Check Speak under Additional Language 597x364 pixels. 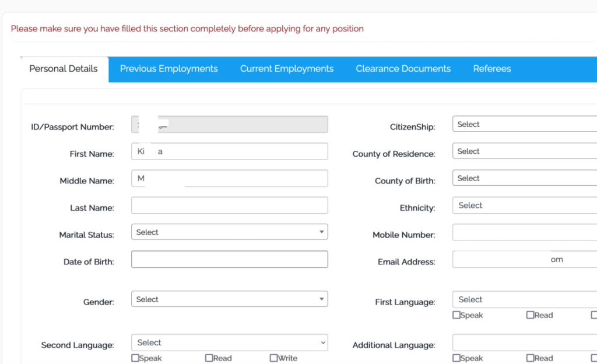[x=456, y=358]
